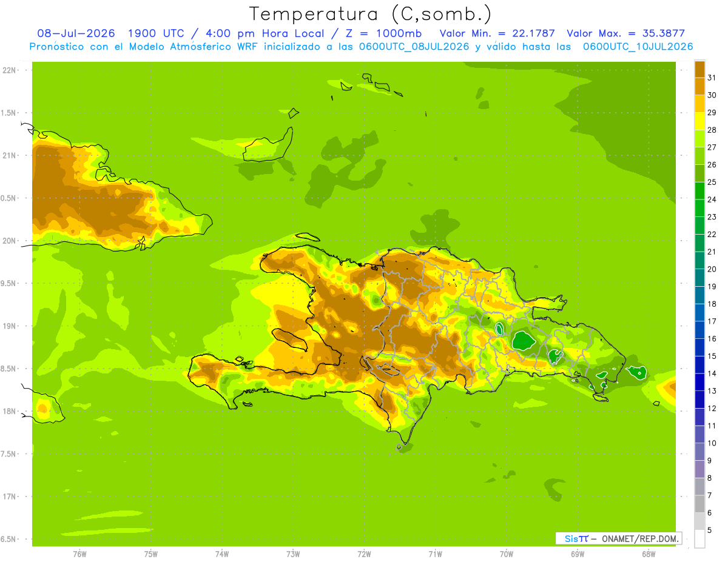Click the longitude label "72W"

[x=364, y=554]
